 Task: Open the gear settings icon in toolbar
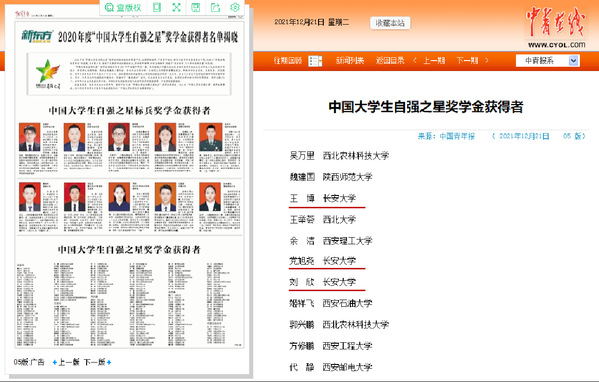(235, 7)
